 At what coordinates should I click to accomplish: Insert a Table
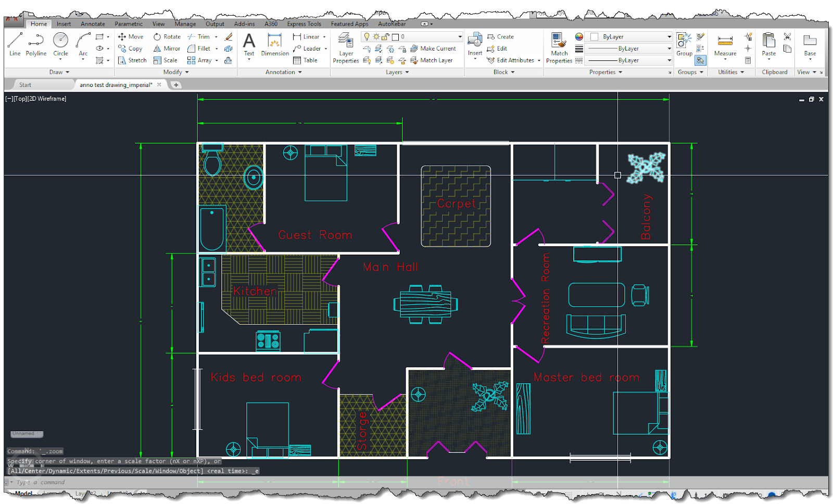click(305, 60)
